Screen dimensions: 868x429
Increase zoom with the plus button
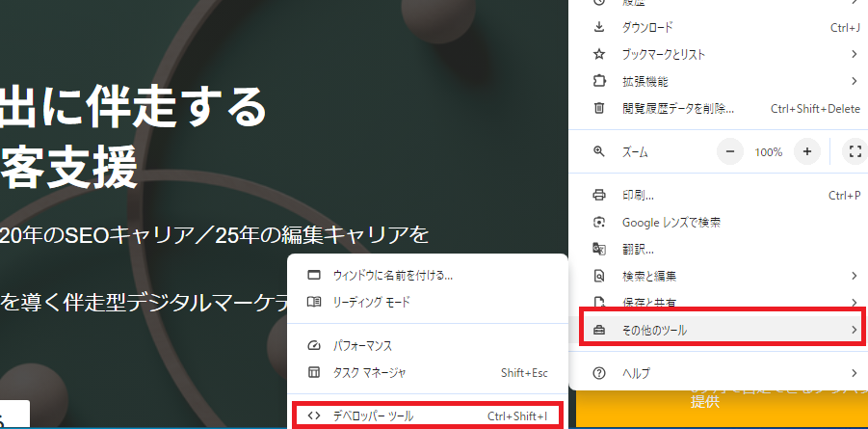pyautogui.click(x=806, y=151)
